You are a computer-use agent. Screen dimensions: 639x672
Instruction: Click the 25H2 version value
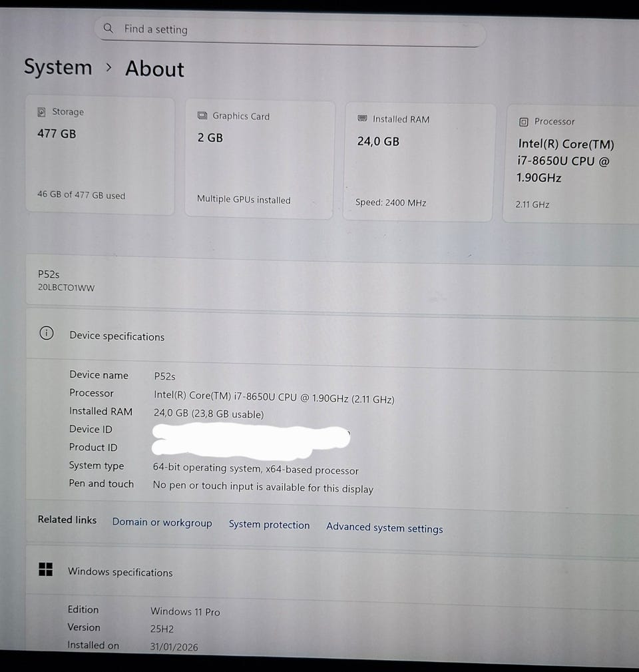[162, 629]
